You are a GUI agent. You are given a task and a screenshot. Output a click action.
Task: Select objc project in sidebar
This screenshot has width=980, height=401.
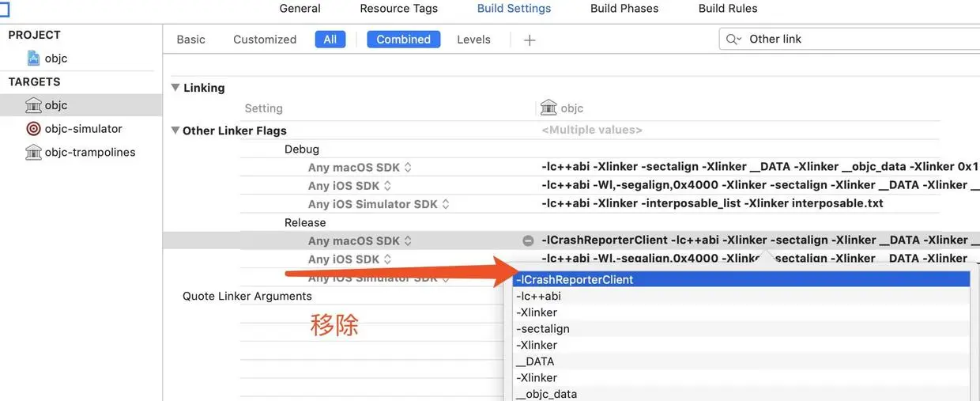coord(55,59)
